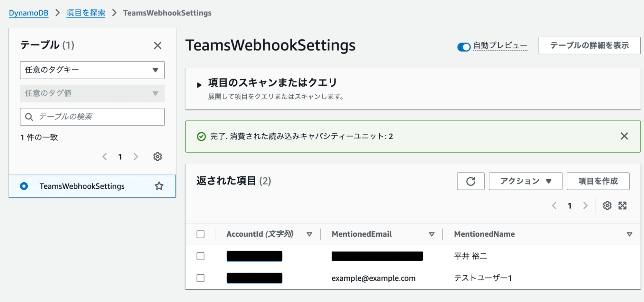Screen dimensions: 644x302
Task: Click AccountId column header
Action: click(260, 234)
